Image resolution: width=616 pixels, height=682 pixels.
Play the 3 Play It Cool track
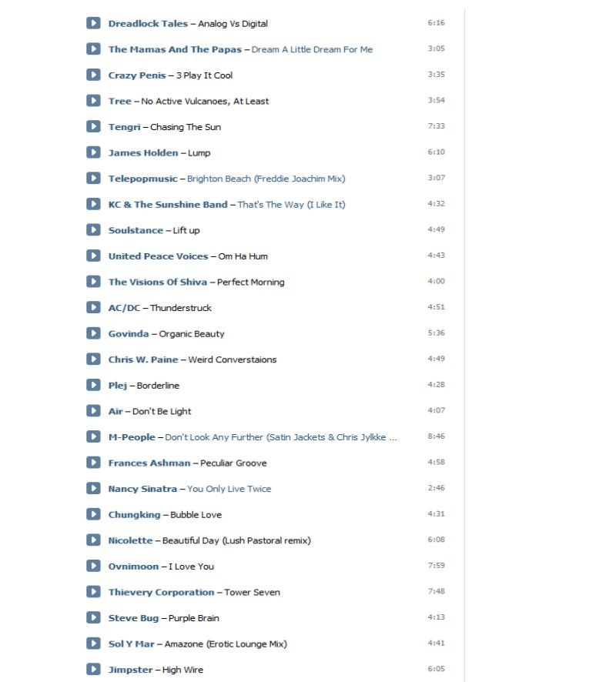click(x=93, y=75)
